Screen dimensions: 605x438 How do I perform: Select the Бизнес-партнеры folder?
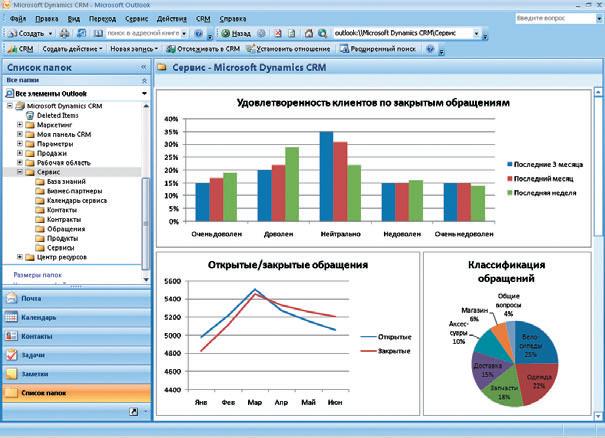click(74, 191)
